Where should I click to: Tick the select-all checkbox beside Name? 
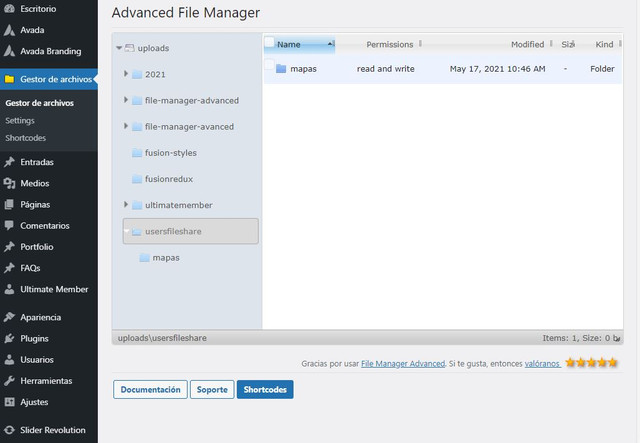pyautogui.click(x=269, y=42)
